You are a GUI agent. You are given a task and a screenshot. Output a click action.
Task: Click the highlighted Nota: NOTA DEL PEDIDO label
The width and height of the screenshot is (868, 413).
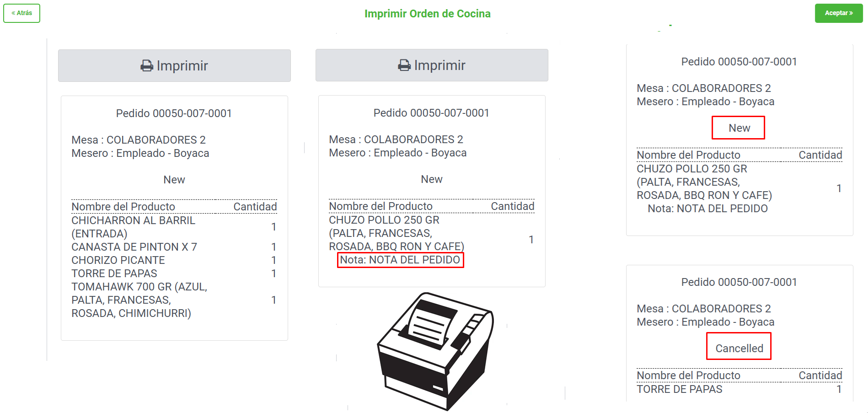pyautogui.click(x=400, y=260)
